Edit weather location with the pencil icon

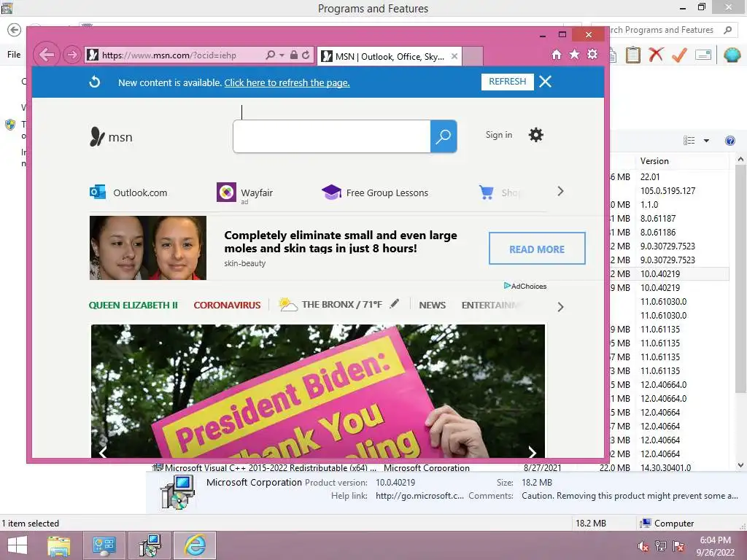[395, 303]
